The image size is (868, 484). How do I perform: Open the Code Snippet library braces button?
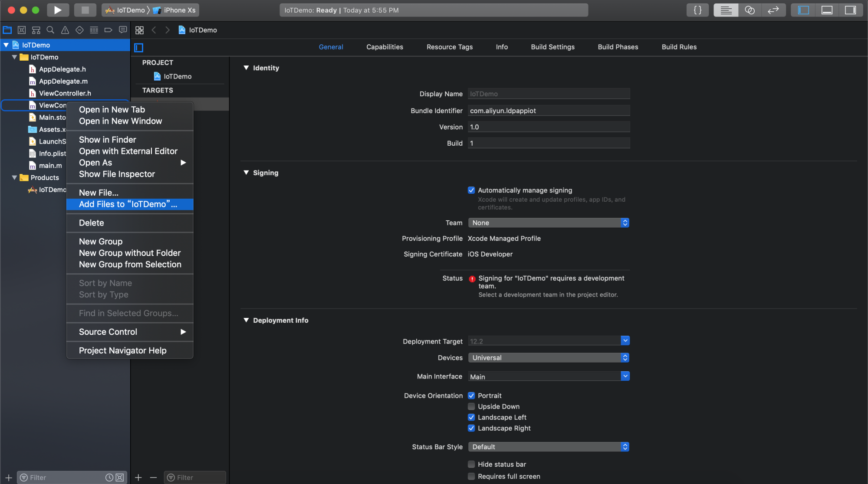[697, 10]
